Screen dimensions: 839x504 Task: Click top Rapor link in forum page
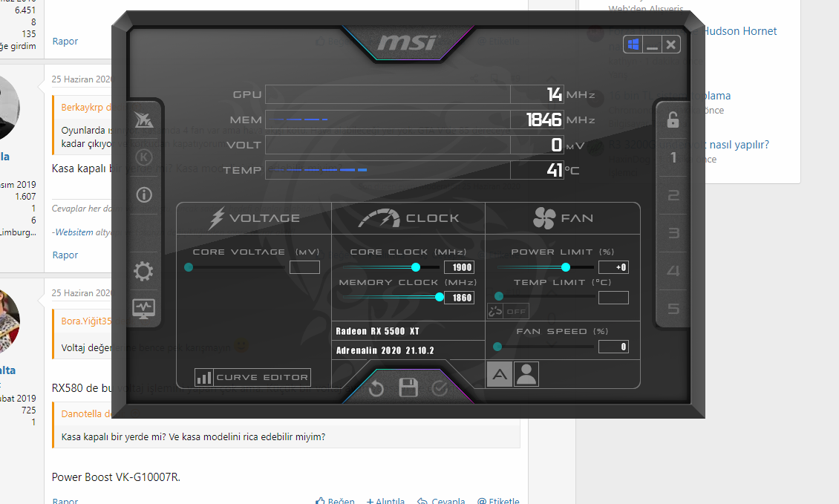pos(65,42)
